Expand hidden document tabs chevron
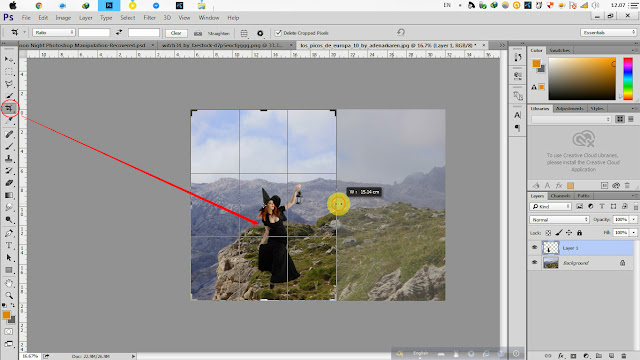Viewport: 640px width, 360px height. coord(502,45)
